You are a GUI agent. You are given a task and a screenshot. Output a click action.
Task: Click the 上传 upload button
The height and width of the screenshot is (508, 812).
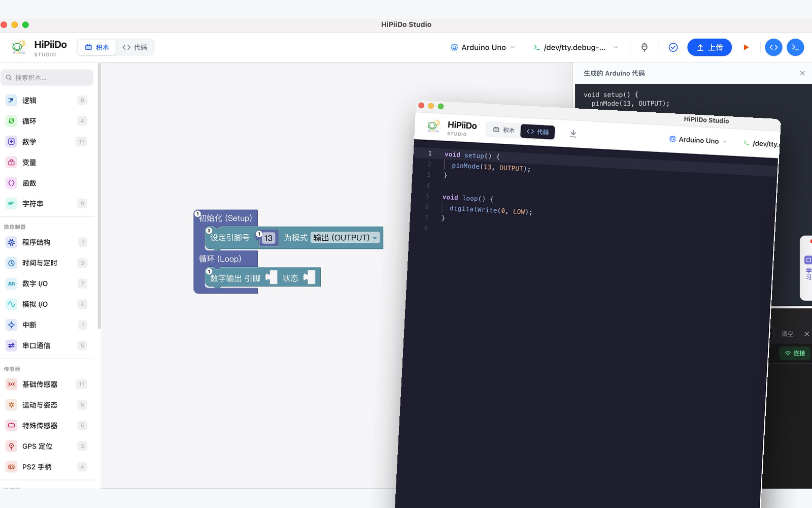[x=709, y=47]
